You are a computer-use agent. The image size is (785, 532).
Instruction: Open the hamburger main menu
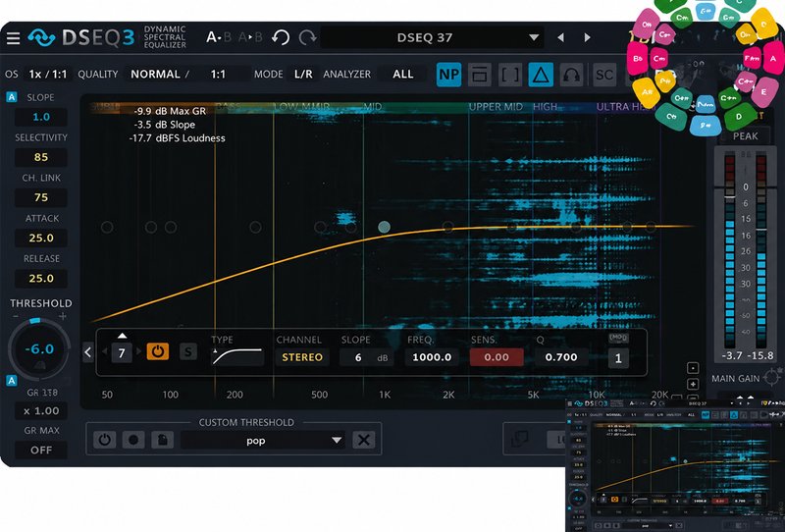14,38
